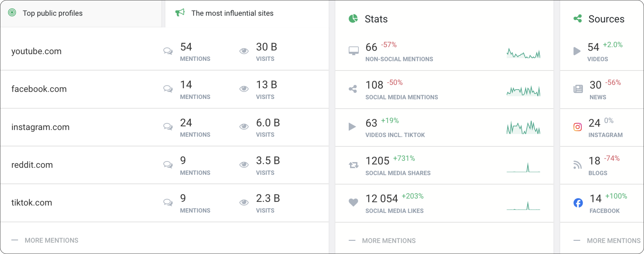Image resolution: width=644 pixels, height=254 pixels.
Task: Click the non-social mentions sparkline chart
Action: 523,53
